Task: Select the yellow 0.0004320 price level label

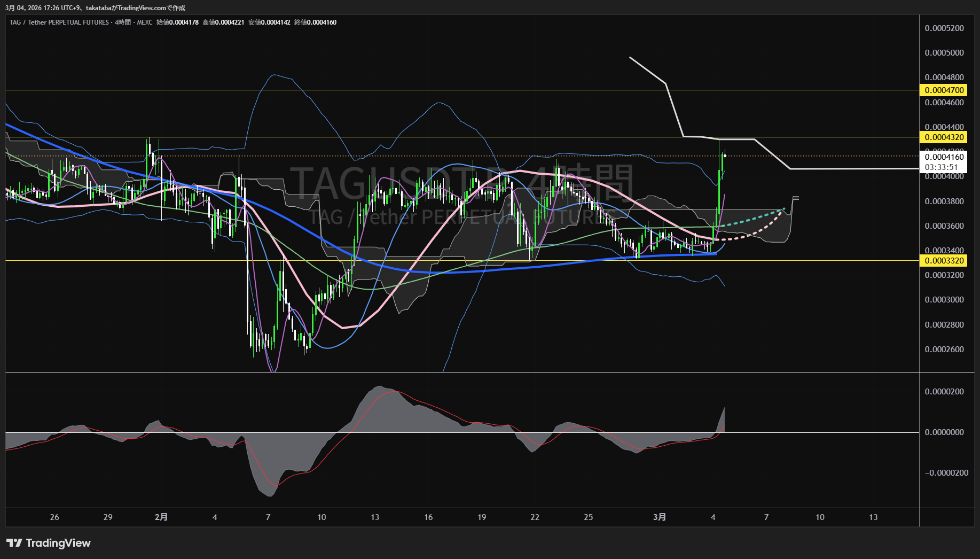Action: (x=944, y=137)
